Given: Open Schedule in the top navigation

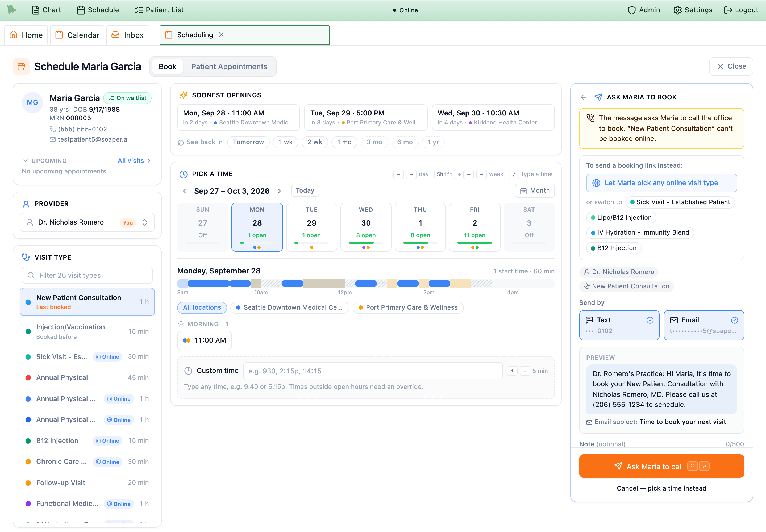Looking at the screenshot, I should 98,10.
